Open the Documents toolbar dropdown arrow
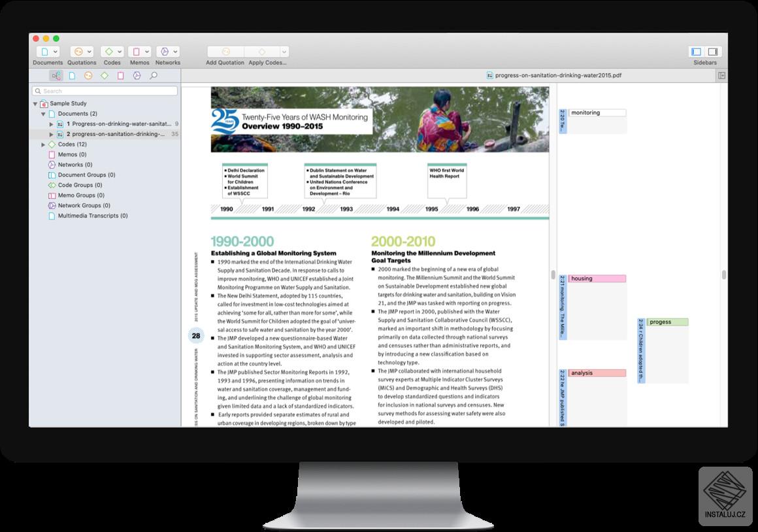The height and width of the screenshot is (532, 758). click(x=56, y=52)
